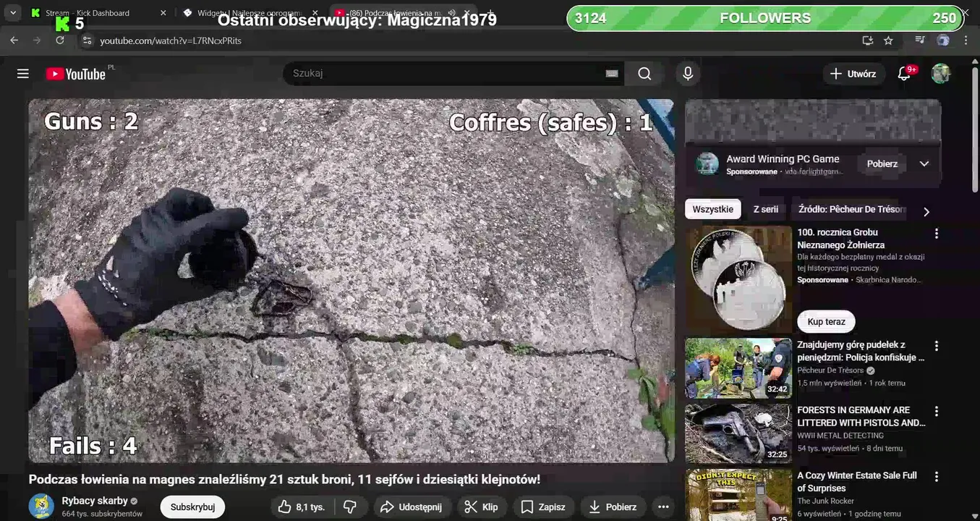
Task: Click the search magnifier button
Action: [x=644, y=74]
